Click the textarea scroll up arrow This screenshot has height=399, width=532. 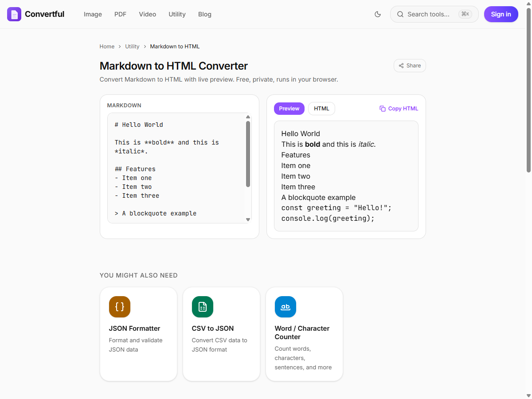pos(248,117)
